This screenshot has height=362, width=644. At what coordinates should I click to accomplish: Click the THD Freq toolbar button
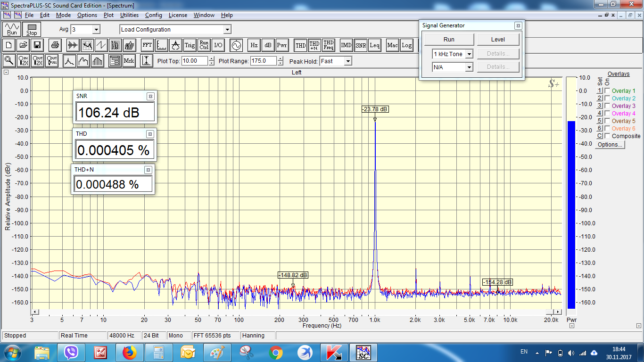click(329, 45)
